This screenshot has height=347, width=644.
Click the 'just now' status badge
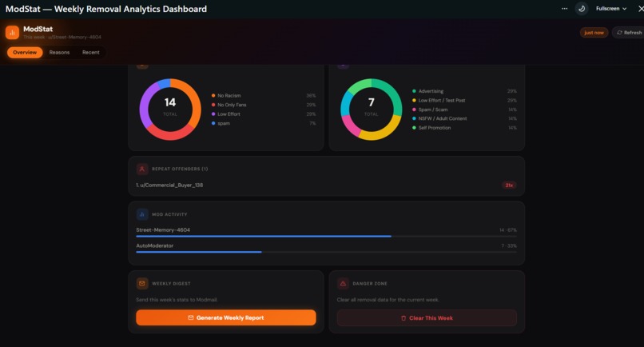coord(594,33)
